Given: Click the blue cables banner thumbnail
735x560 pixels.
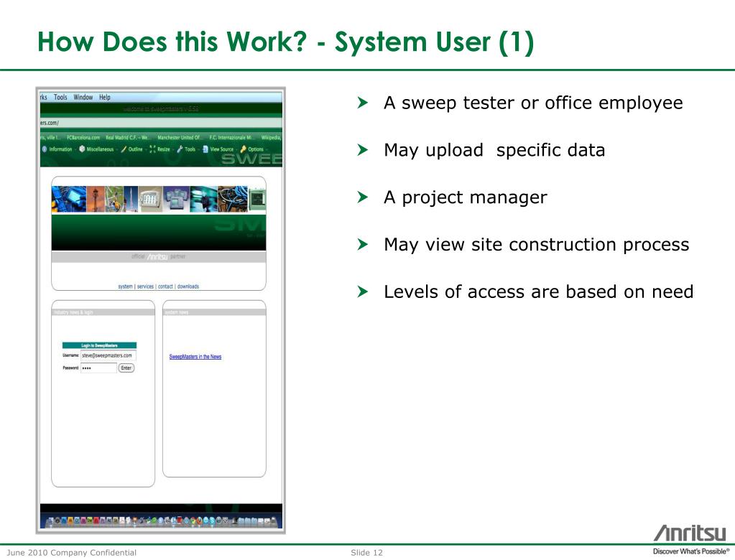Looking at the screenshot, I should click(69, 199).
